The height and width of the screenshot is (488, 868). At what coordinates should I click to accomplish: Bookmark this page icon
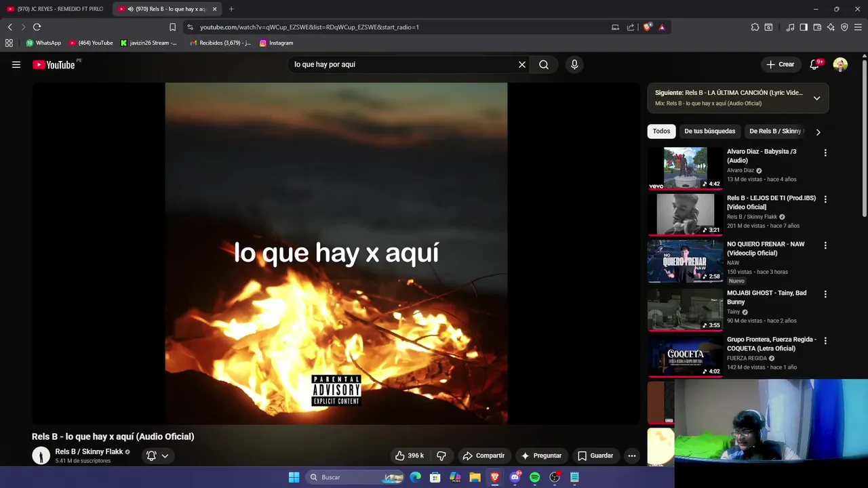(172, 27)
